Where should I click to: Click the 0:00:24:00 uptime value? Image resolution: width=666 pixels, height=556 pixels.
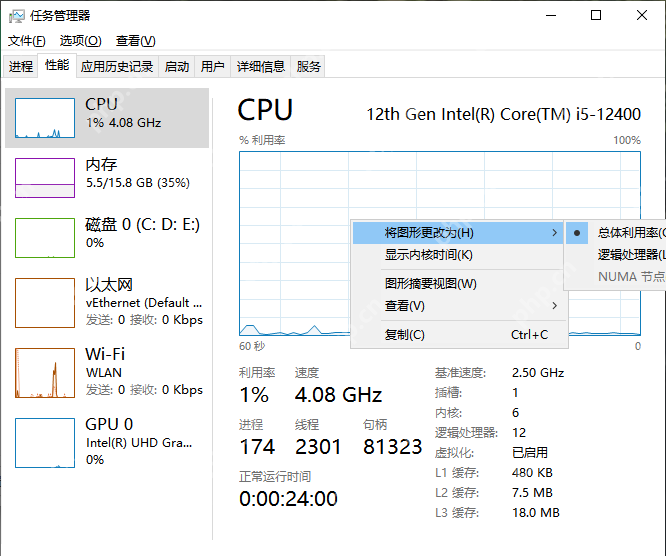[x=288, y=499]
